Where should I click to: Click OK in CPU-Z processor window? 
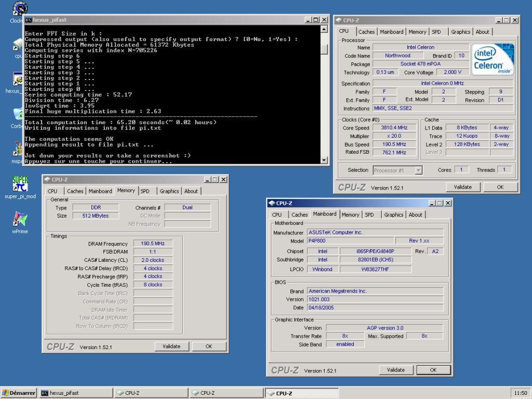tap(500, 187)
